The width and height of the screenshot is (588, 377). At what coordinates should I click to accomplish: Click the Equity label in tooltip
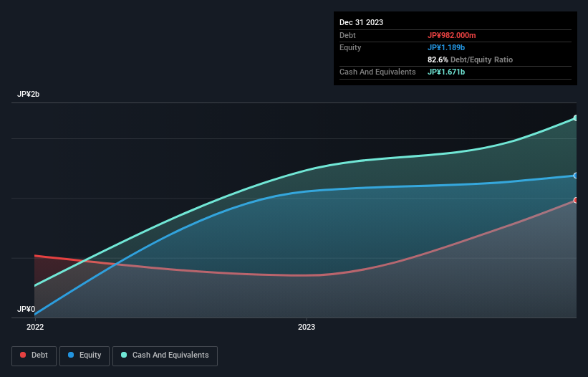pyautogui.click(x=350, y=47)
